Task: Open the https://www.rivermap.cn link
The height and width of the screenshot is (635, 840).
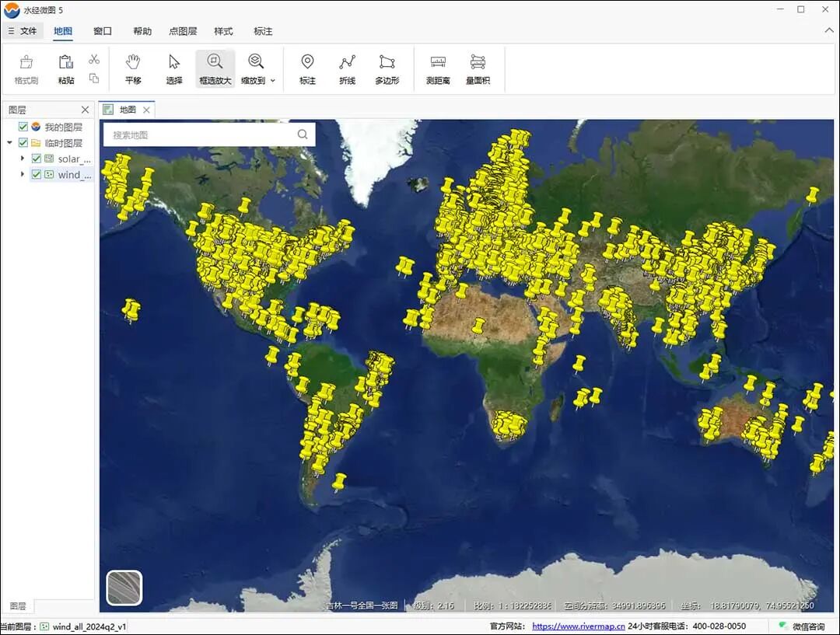Action: tap(578, 626)
